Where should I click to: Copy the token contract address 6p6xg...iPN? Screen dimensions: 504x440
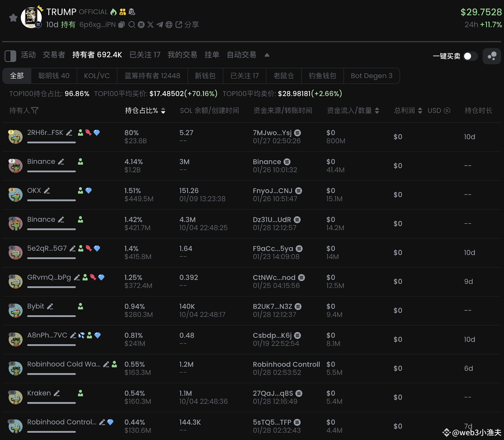pyautogui.click(x=121, y=25)
